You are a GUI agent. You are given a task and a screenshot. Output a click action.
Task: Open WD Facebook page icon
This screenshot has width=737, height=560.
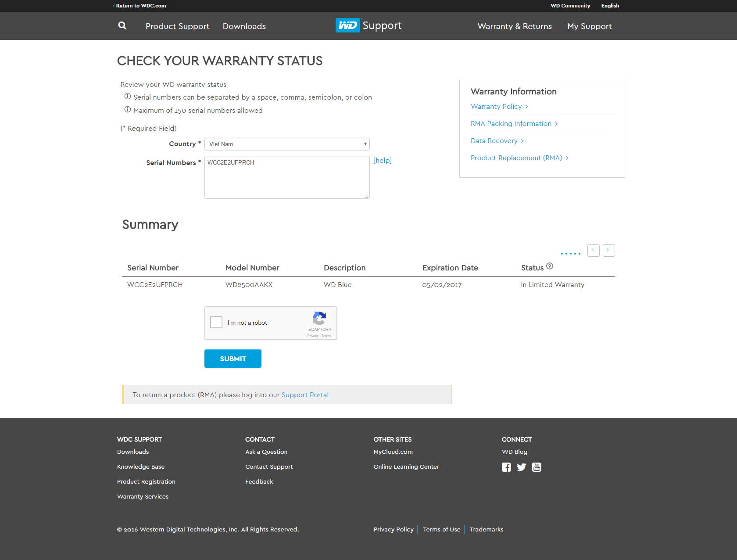point(506,467)
